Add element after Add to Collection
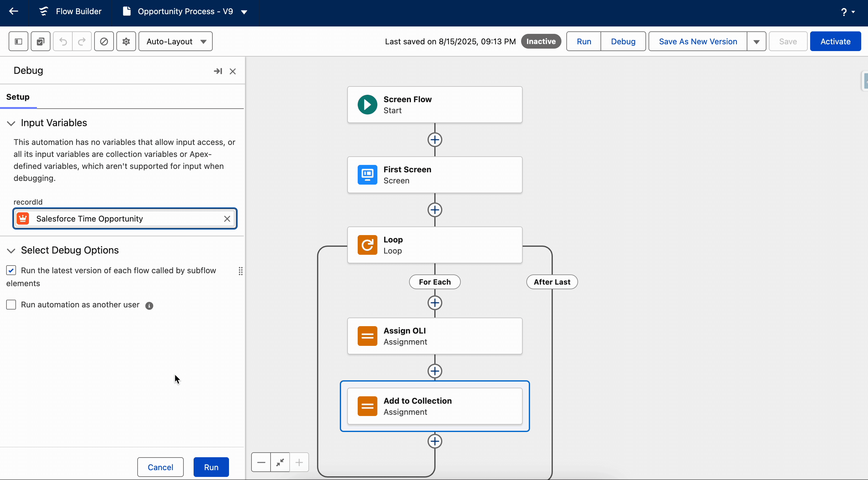Image resolution: width=868 pixels, height=480 pixels. (435, 441)
